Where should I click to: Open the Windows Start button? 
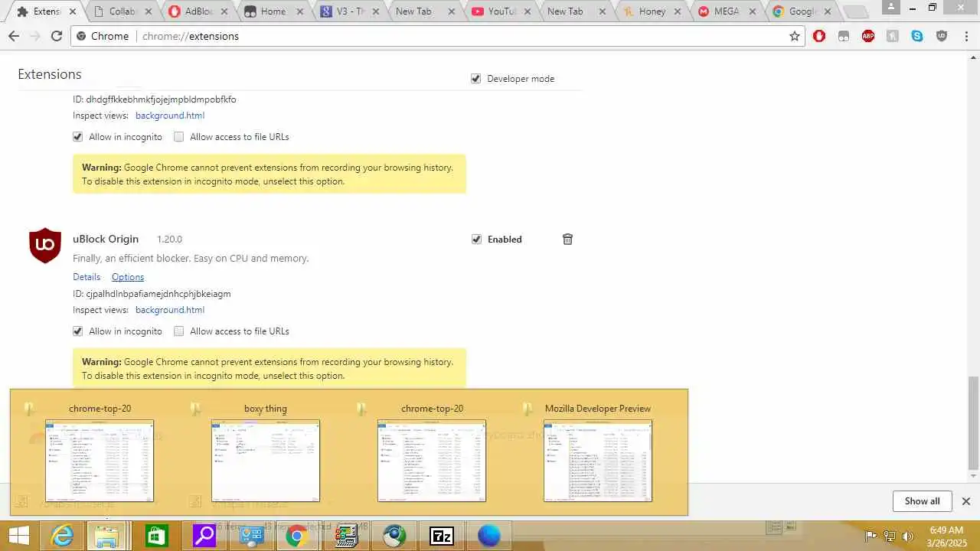click(x=18, y=536)
